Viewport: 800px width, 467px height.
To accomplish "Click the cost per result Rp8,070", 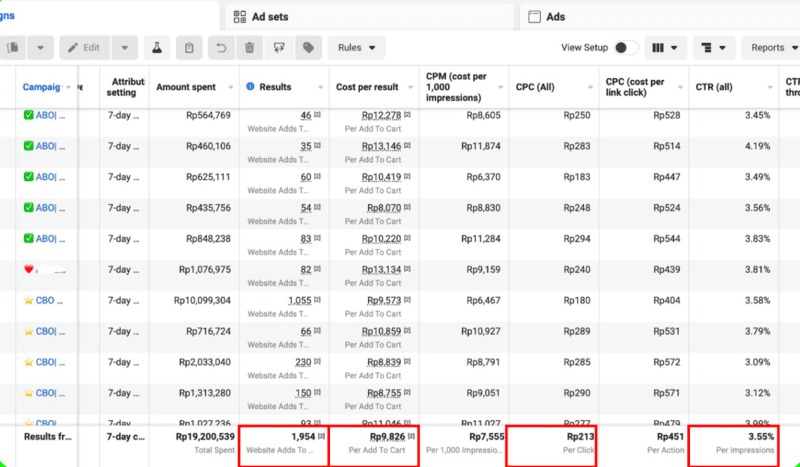I will 384,208.
